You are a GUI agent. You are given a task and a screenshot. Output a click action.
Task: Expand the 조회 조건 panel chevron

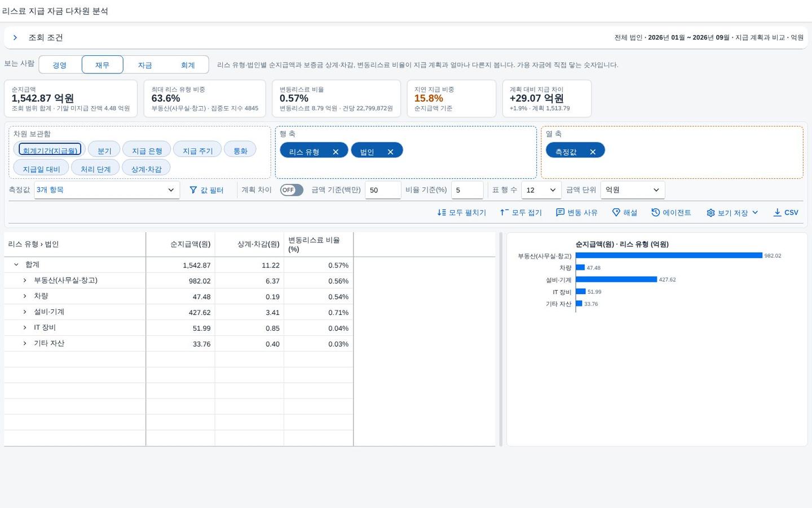(15, 38)
